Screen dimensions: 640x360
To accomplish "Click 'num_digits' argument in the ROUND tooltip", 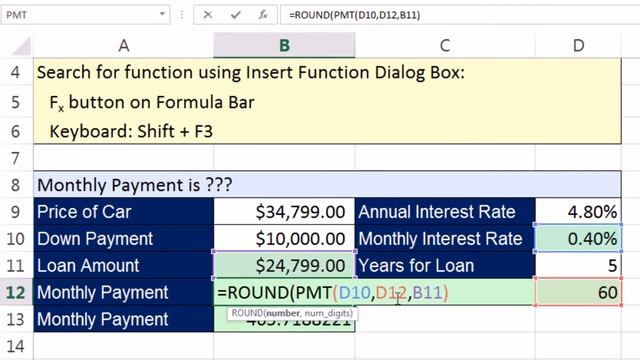I will pos(327,313).
